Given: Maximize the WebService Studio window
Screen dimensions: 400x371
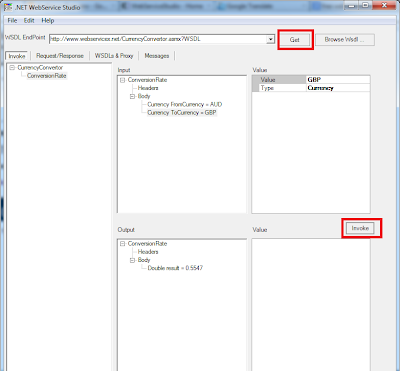Looking at the screenshot, I should coord(366,5).
